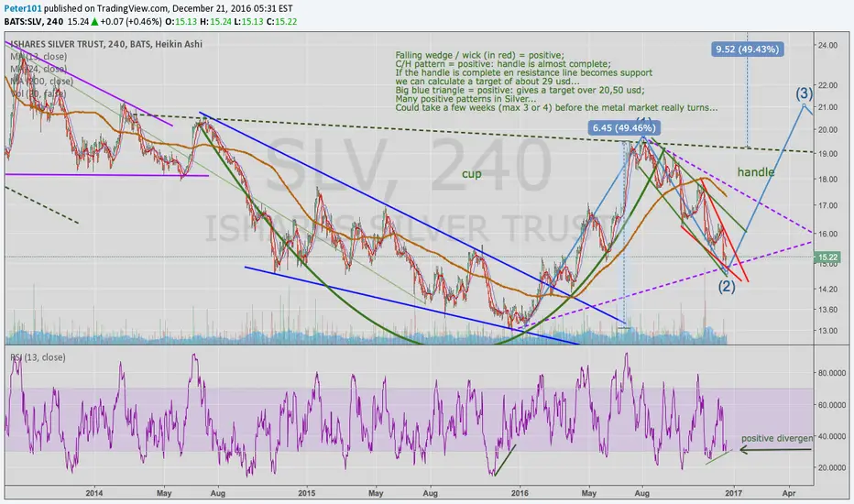Click the 15.22 current price tag
The image size is (854, 504).
pyautogui.click(x=828, y=257)
